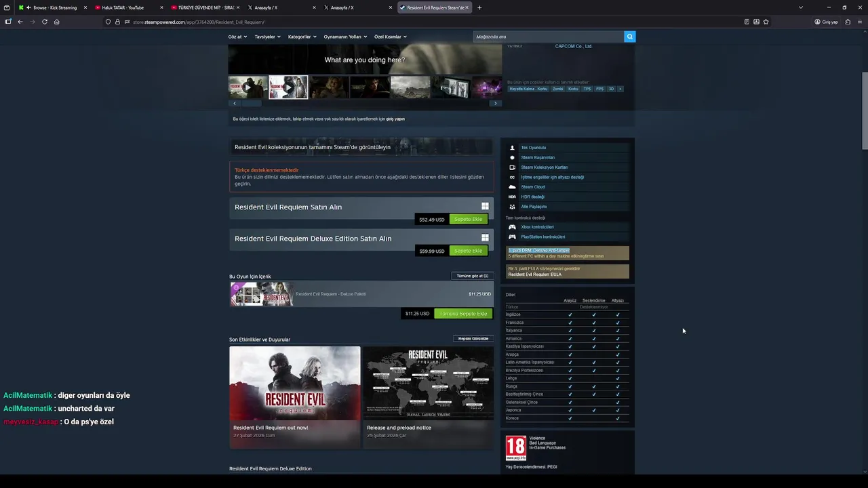Select highlighted second video thumbnail
Image resolution: width=868 pixels, height=488 pixels.
click(288, 87)
